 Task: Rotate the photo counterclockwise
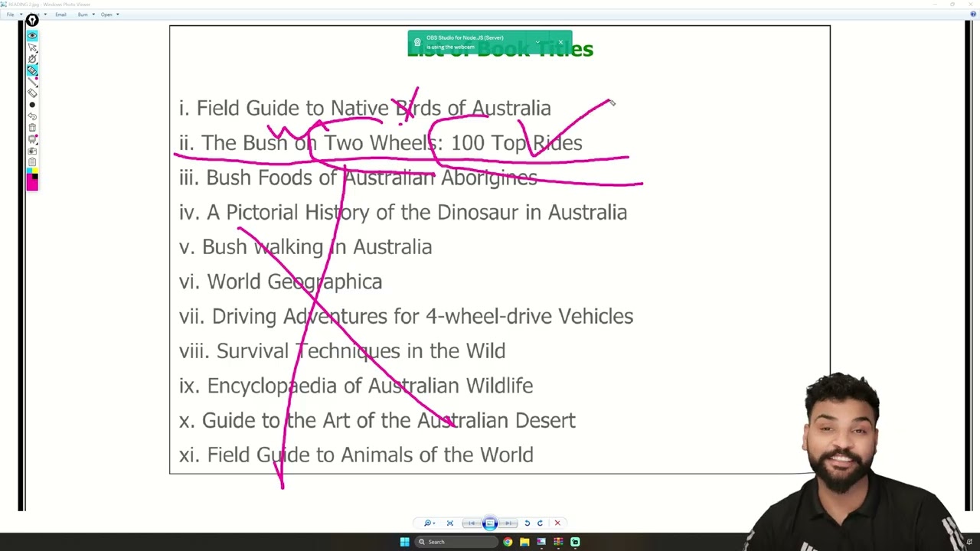(528, 523)
